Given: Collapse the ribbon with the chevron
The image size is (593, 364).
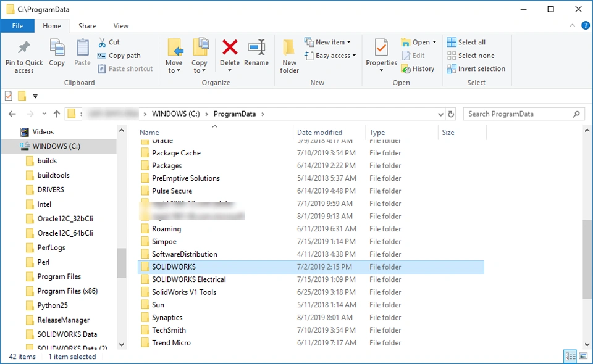Looking at the screenshot, I should click(572, 26).
